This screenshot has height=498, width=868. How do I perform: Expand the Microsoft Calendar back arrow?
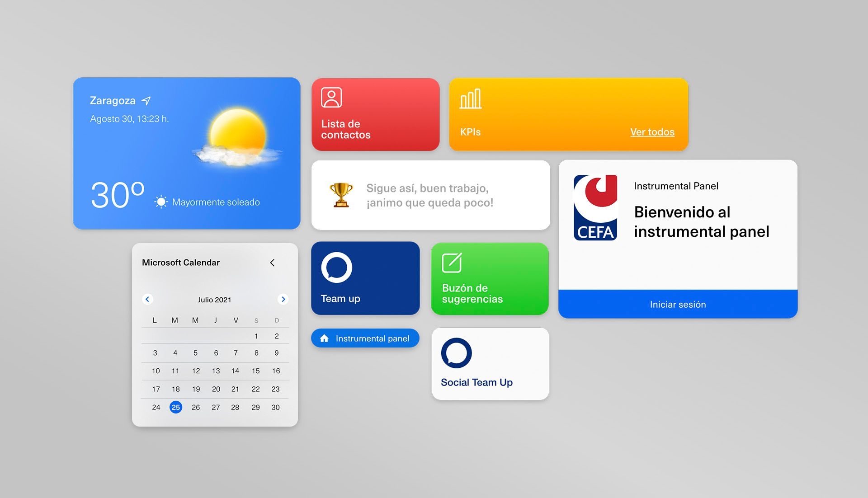[x=273, y=262]
